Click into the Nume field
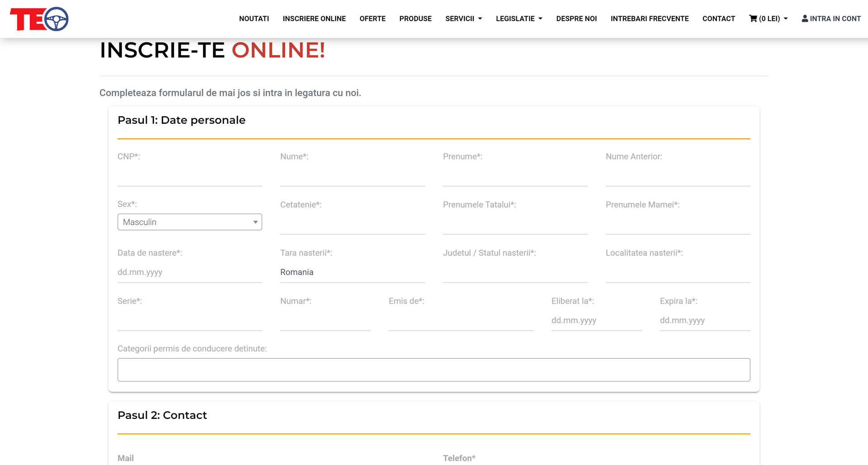The image size is (868, 465). (352, 177)
